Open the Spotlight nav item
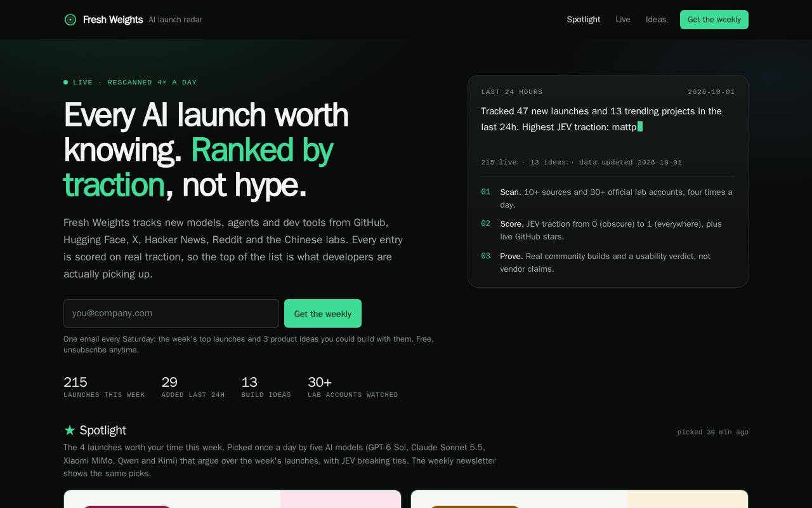 coord(583,20)
